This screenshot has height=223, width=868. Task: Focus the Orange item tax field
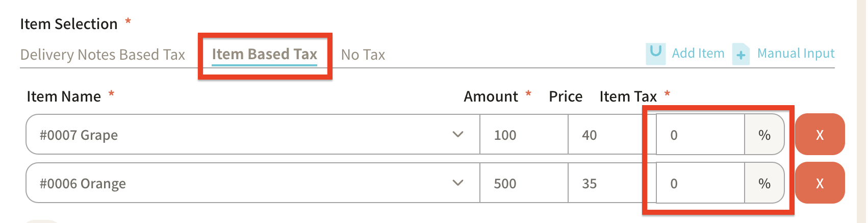pos(700,183)
